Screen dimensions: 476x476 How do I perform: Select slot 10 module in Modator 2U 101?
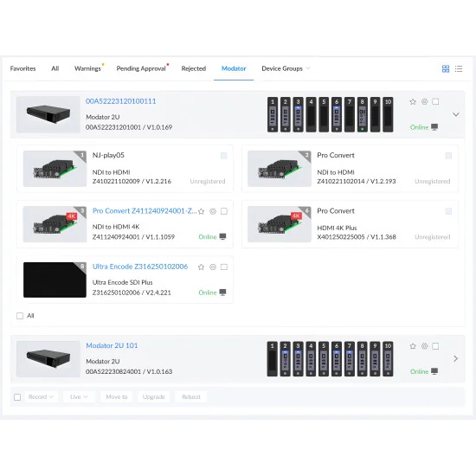point(388,359)
